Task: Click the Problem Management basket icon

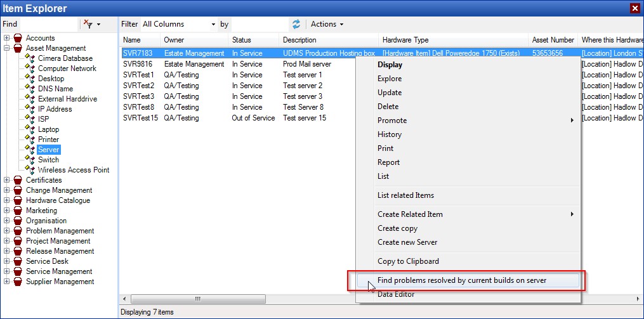Action: click(18, 231)
